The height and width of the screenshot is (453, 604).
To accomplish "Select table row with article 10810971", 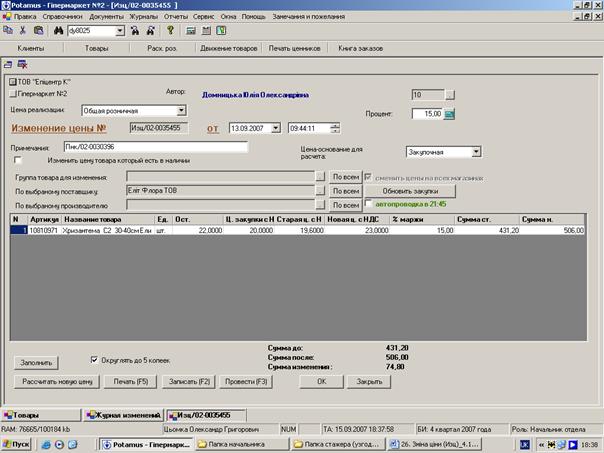I will pyautogui.click(x=297, y=230).
